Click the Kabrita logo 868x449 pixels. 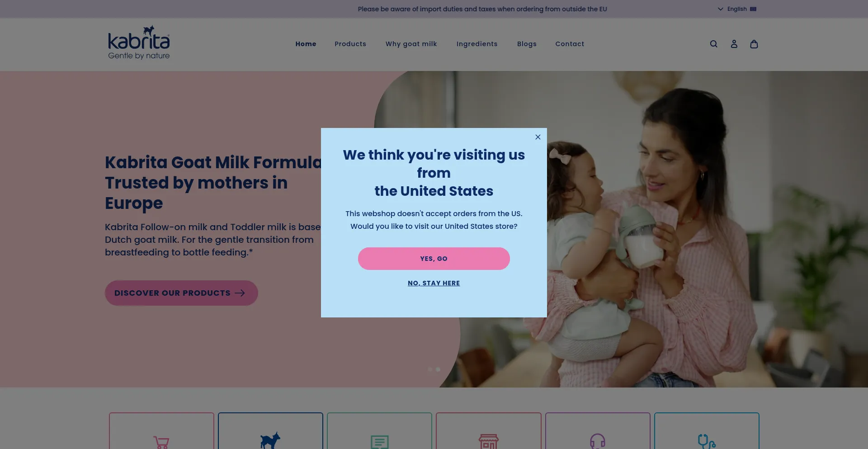139,43
